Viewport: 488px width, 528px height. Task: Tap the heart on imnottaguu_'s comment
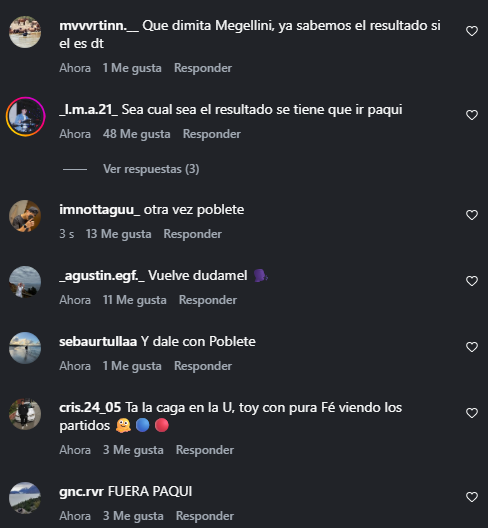point(472,215)
